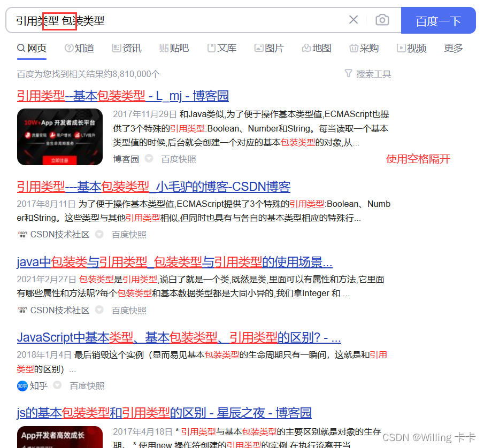
Task: Switch to the 知道 tab
Action: 79,48
